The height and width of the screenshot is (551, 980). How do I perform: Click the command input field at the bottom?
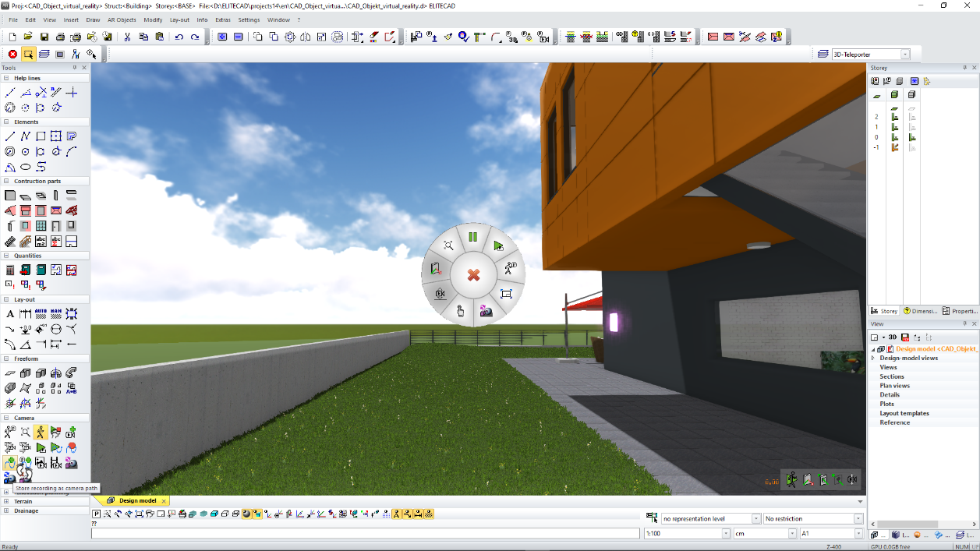(x=366, y=533)
